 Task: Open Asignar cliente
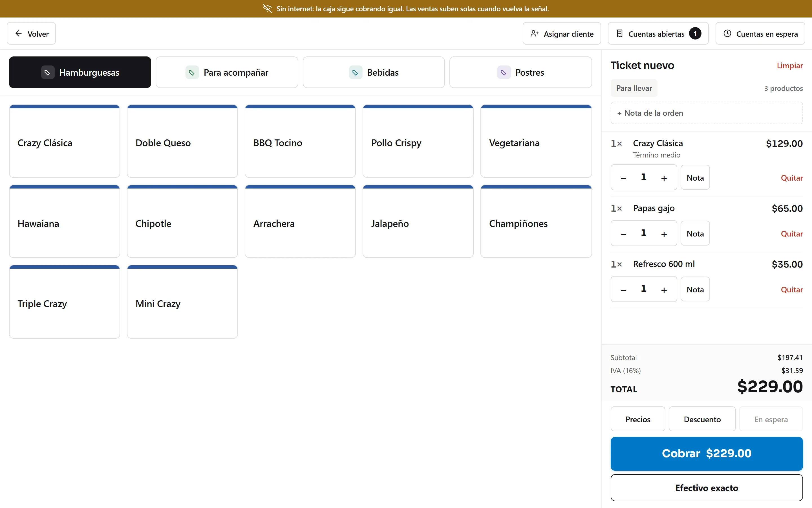pyautogui.click(x=562, y=34)
